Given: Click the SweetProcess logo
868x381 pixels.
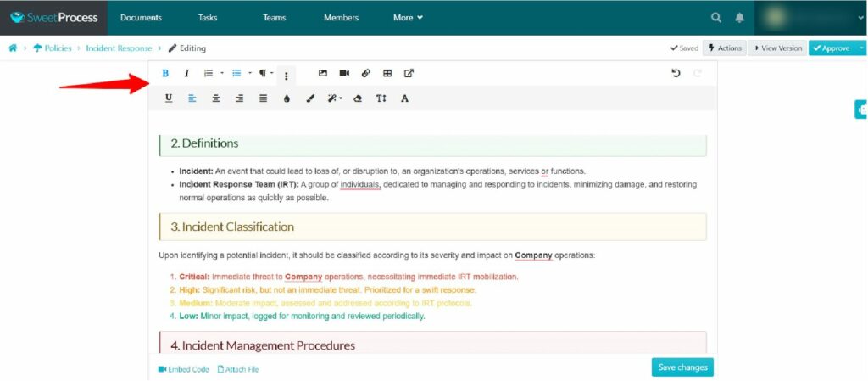Looking at the screenshot, I should [x=53, y=18].
